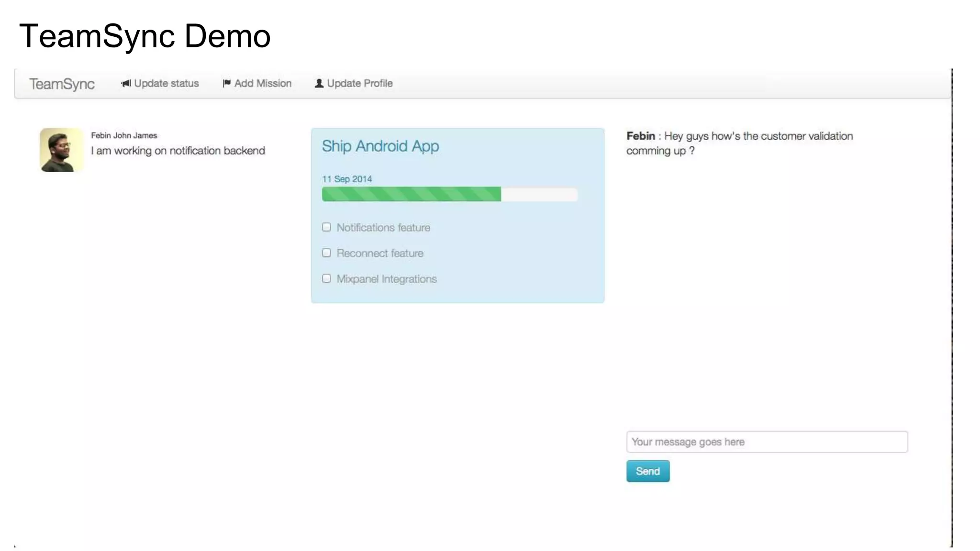
Task: Select the status text about notification backend
Action: tap(178, 151)
